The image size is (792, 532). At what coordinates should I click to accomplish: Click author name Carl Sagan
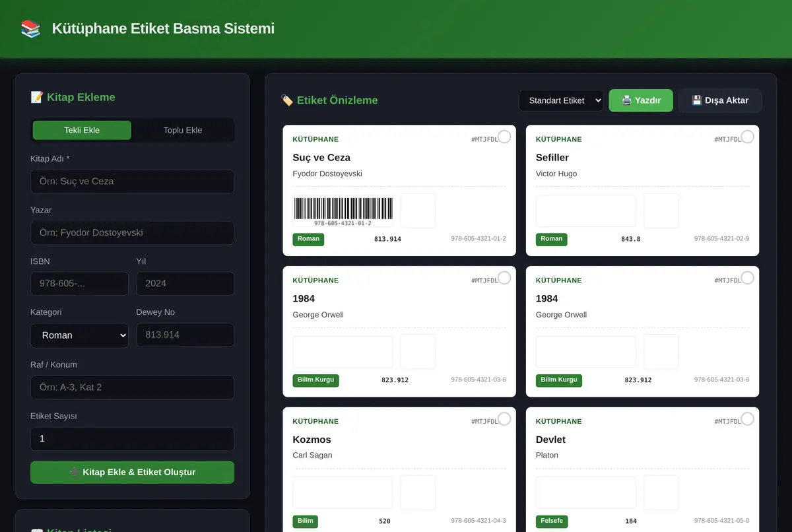[313, 455]
